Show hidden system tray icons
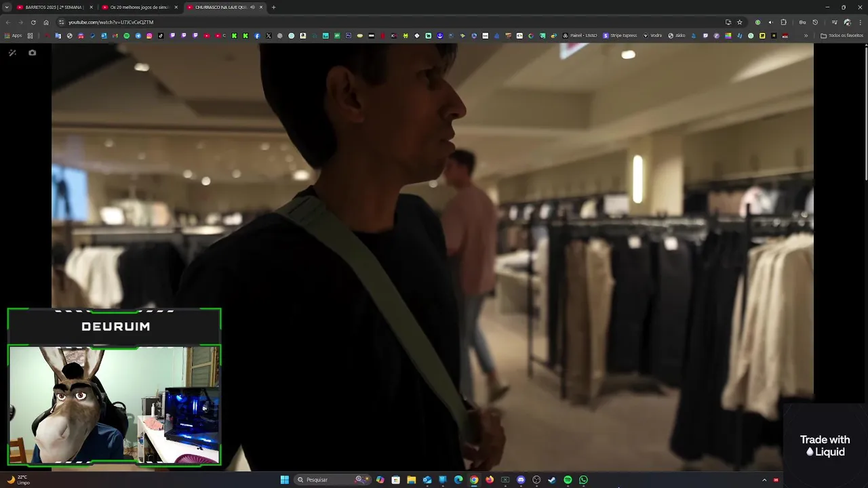This screenshot has width=868, height=488. (x=764, y=480)
